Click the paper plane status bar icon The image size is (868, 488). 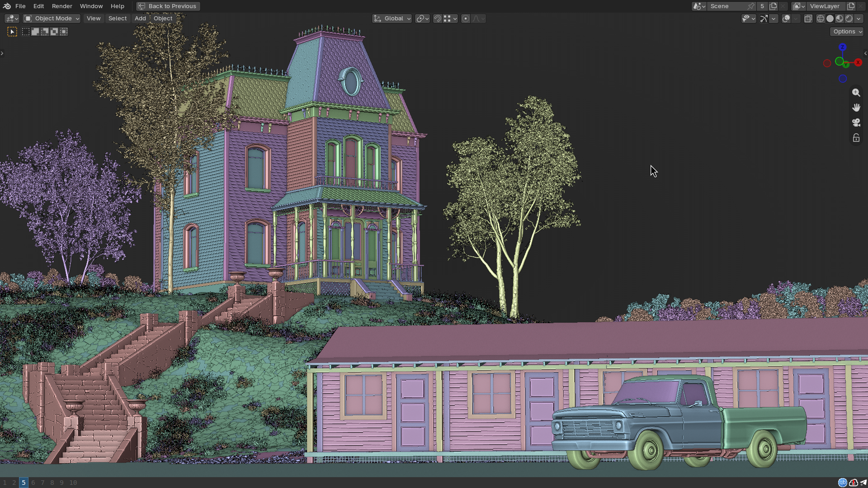coord(863,483)
